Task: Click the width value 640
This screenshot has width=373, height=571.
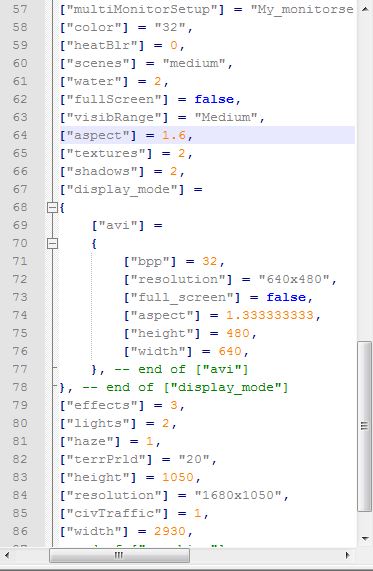Action: tap(230, 351)
